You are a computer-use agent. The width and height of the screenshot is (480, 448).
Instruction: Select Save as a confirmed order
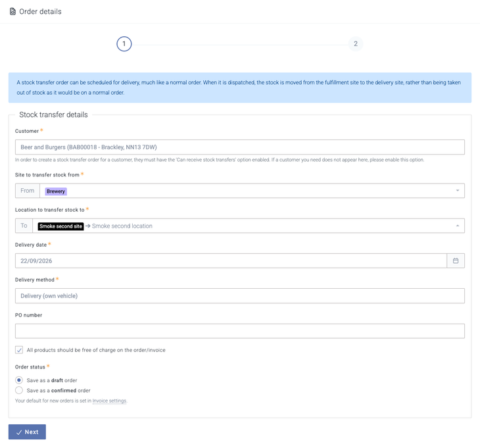(x=19, y=390)
